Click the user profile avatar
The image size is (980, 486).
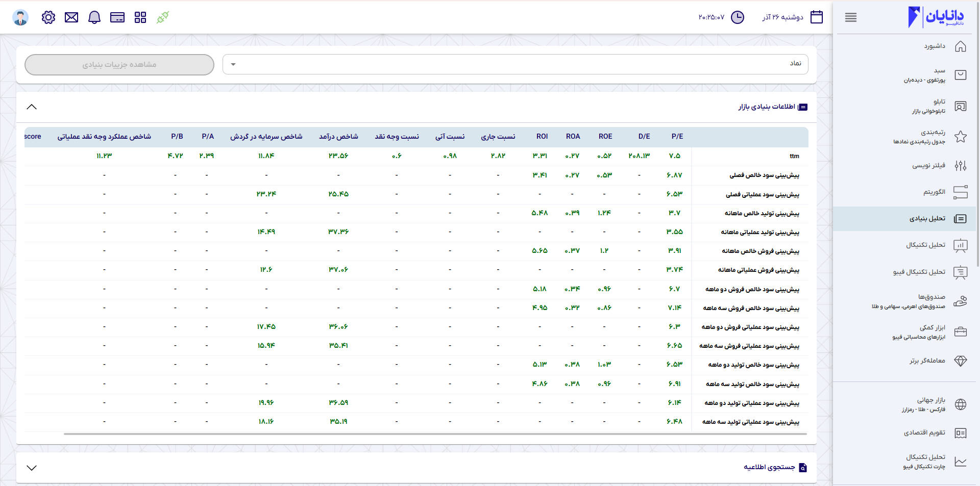pos(20,17)
